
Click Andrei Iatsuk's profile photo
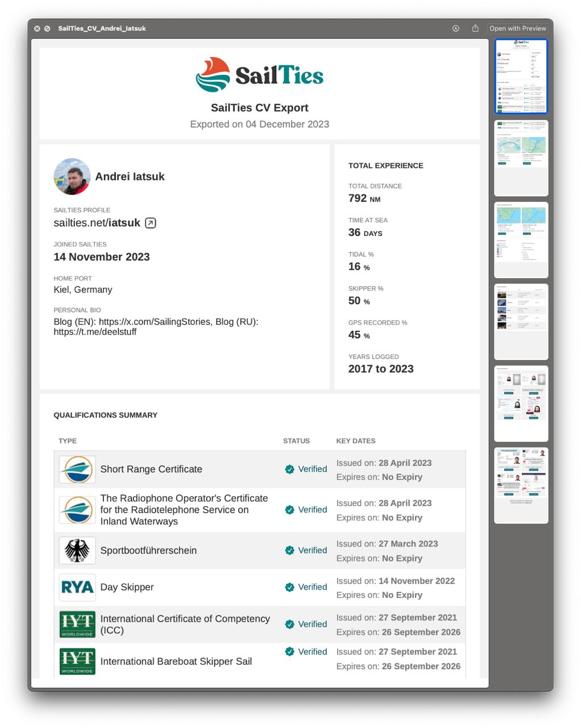tap(72, 176)
